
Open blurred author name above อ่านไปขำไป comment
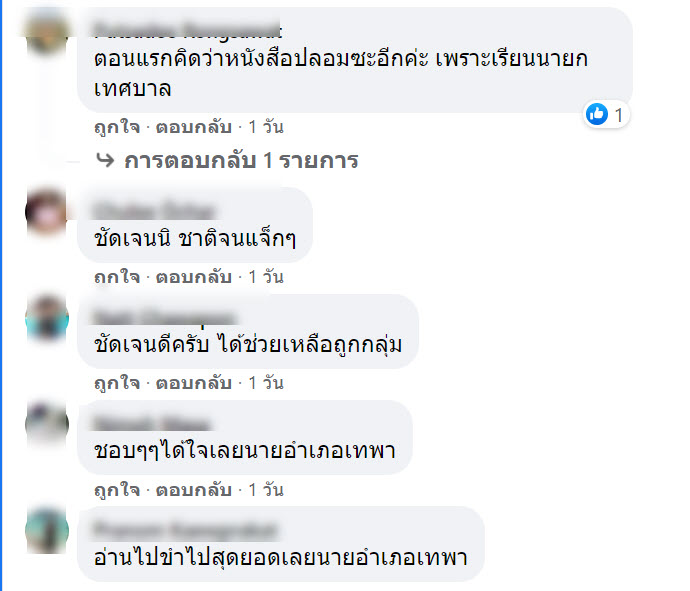[186, 529]
